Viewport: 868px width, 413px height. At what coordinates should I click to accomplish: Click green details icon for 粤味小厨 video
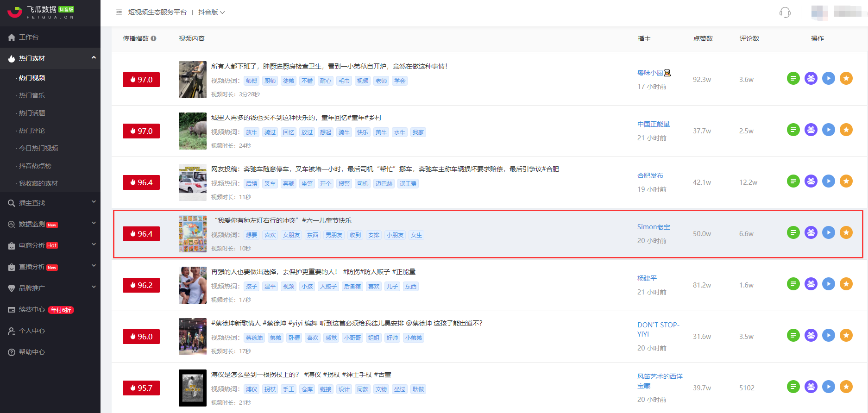pos(793,79)
